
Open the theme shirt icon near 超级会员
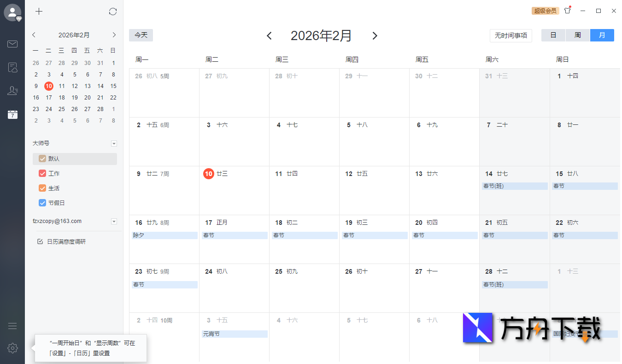tap(567, 10)
